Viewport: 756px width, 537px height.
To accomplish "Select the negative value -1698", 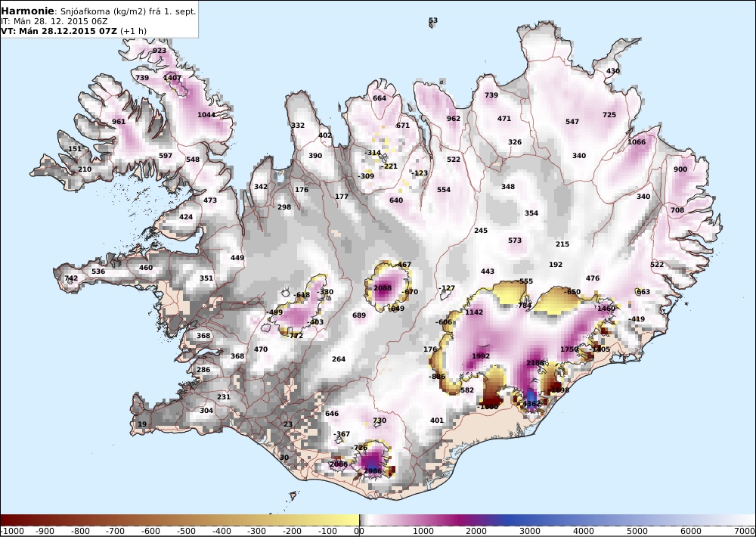I will pos(559,390).
